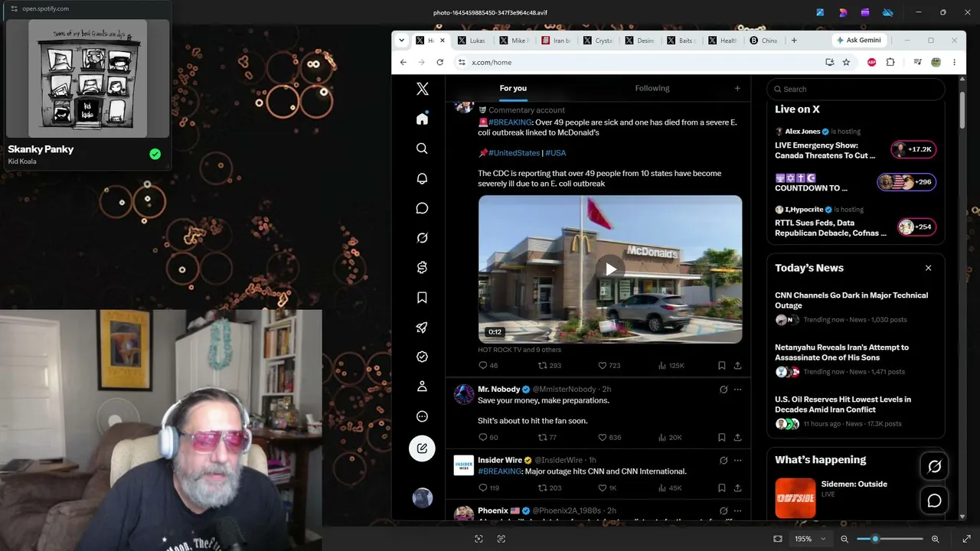Open the account avatar at sidebar bottom
The height and width of the screenshot is (551, 980).
422,498
